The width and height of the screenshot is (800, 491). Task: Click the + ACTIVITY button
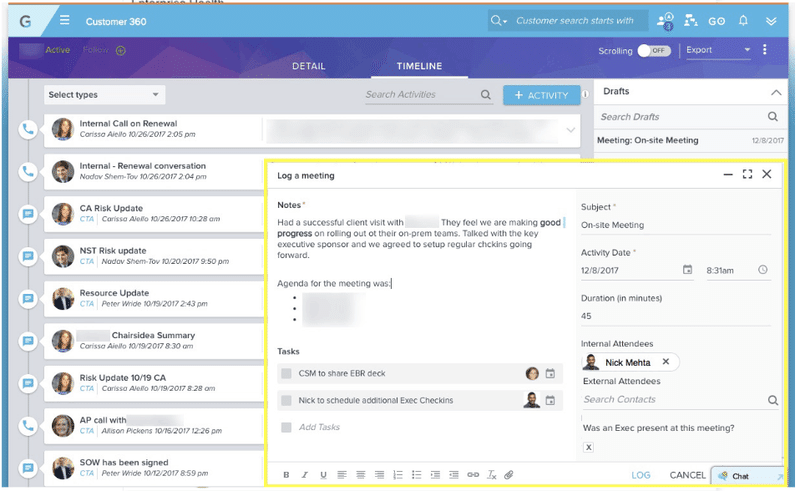point(541,95)
